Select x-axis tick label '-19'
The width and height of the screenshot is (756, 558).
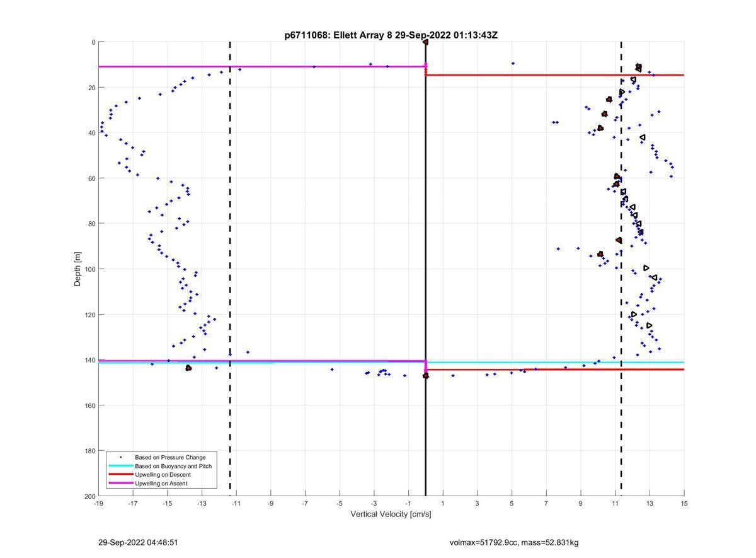pyautogui.click(x=98, y=503)
